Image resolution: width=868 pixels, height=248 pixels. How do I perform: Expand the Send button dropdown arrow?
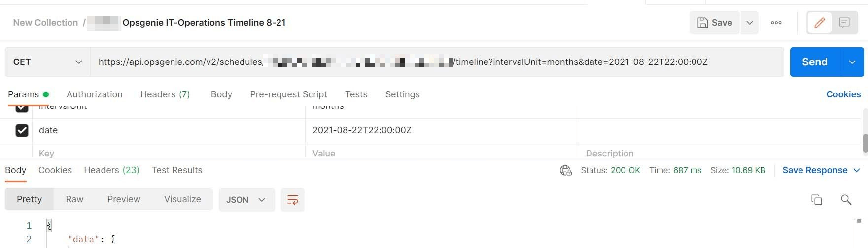[x=852, y=62]
